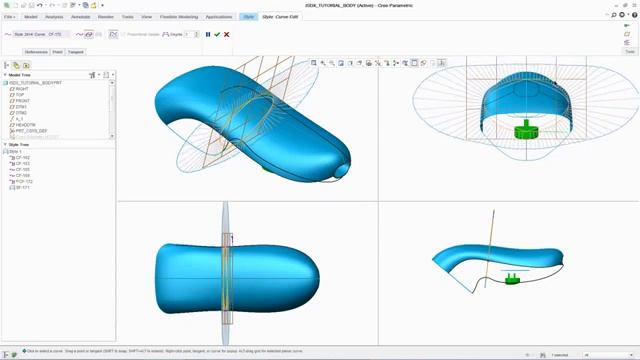Viewport: 640px width, 360px height.
Task: Select the planar curve type icon
Action: tap(89, 34)
